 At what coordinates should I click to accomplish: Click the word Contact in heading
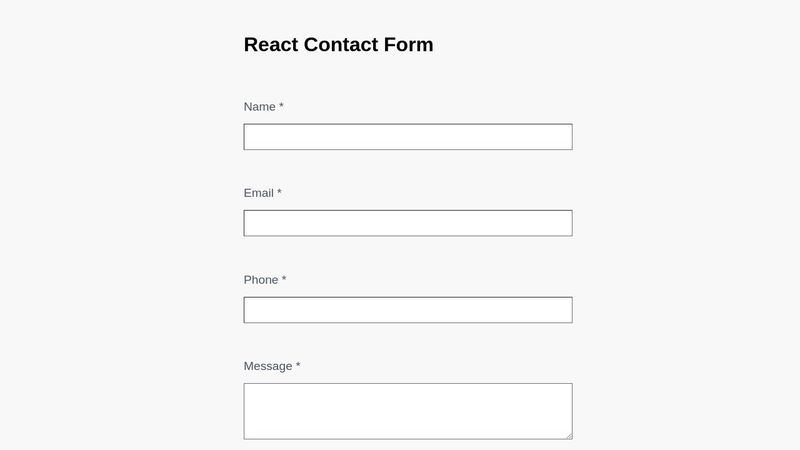341,44
